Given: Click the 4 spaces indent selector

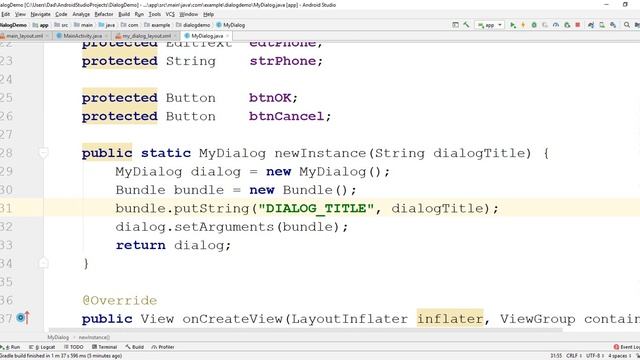Looking at the screenshot, I should click(620, 356).
